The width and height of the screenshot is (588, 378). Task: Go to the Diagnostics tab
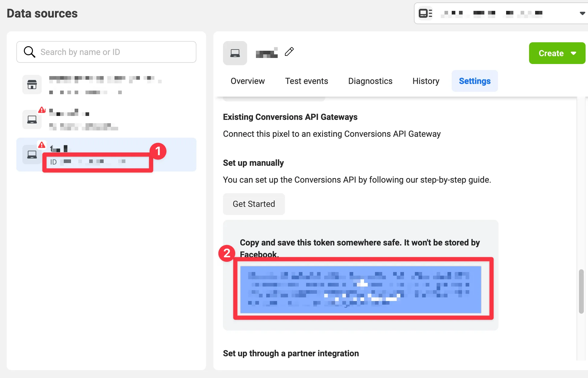tap(370, 81)
